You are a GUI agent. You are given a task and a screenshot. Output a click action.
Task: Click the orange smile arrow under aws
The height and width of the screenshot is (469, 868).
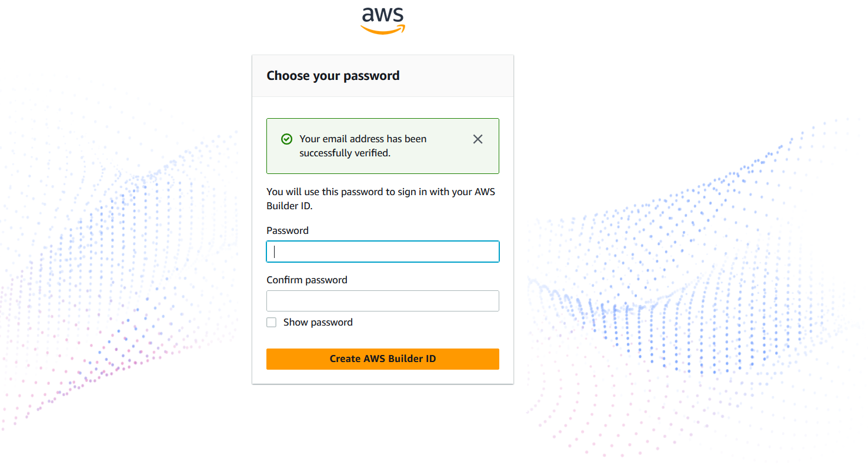(383, 30)
